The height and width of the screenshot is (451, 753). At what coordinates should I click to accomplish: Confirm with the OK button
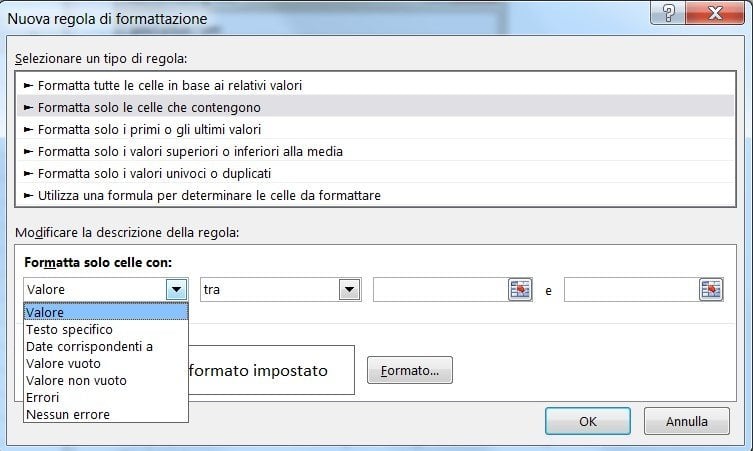(588, 421)
